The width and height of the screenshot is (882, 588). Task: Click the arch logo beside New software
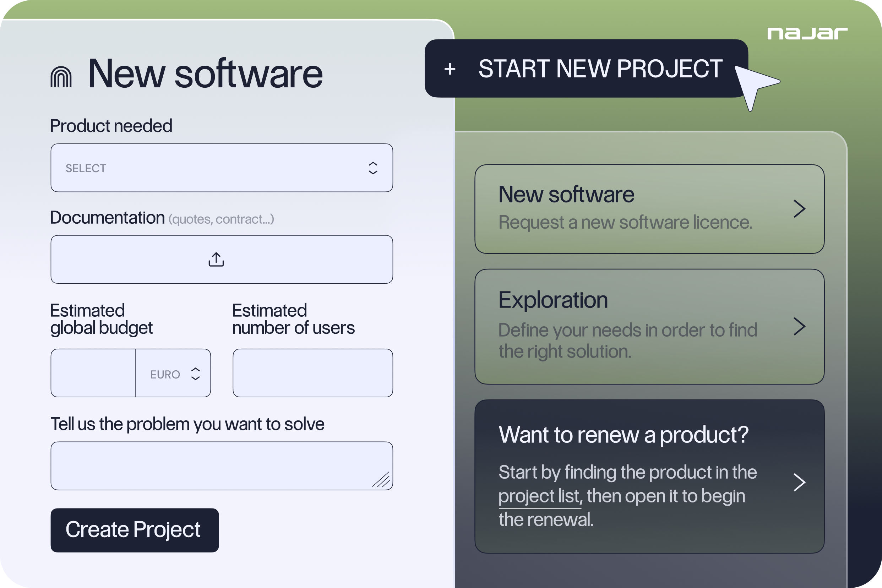tap(61, 77)
